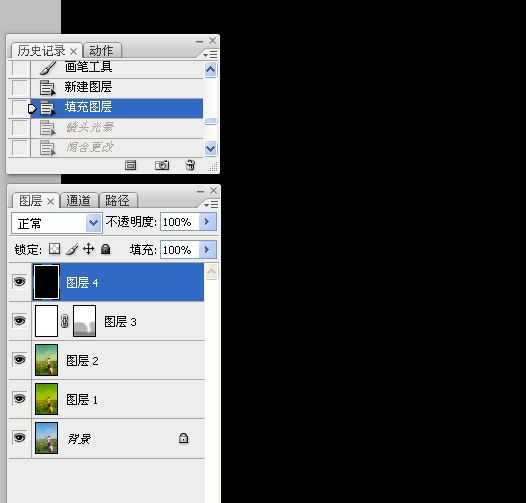Toggle lock all padlock icon
Screen dimensions: 526x503
106,249
